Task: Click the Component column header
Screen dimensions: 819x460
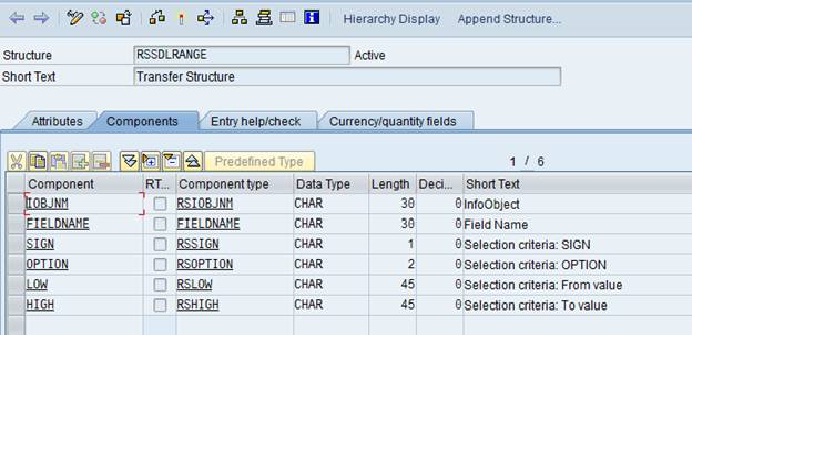Action: (84, 184)
